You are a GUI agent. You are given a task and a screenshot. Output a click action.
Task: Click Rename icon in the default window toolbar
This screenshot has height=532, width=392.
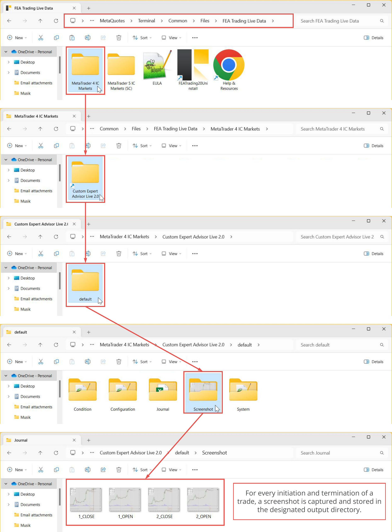click(x=88, y=362)
